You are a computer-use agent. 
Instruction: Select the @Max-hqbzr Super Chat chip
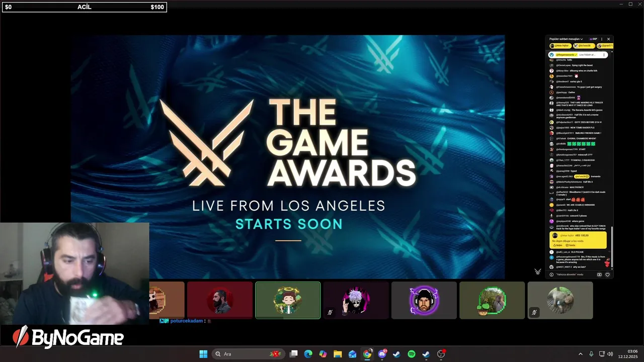(x=560, y=46)
